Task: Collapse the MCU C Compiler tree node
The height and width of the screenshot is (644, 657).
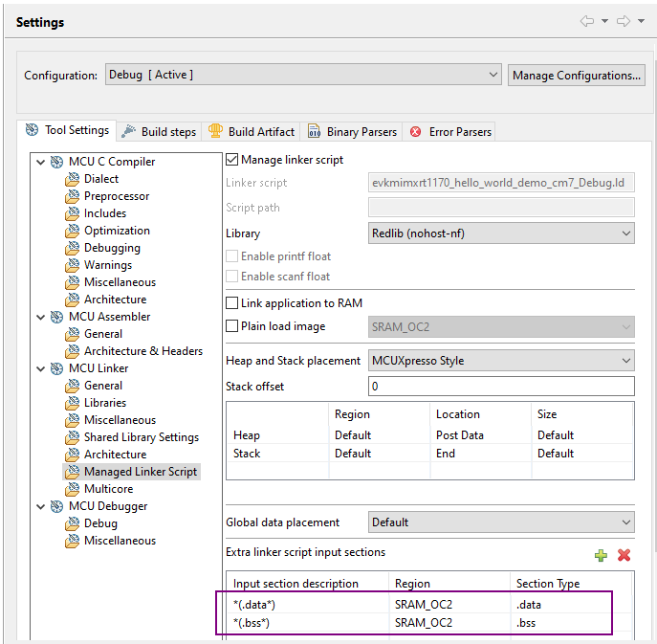Action: 40,162
